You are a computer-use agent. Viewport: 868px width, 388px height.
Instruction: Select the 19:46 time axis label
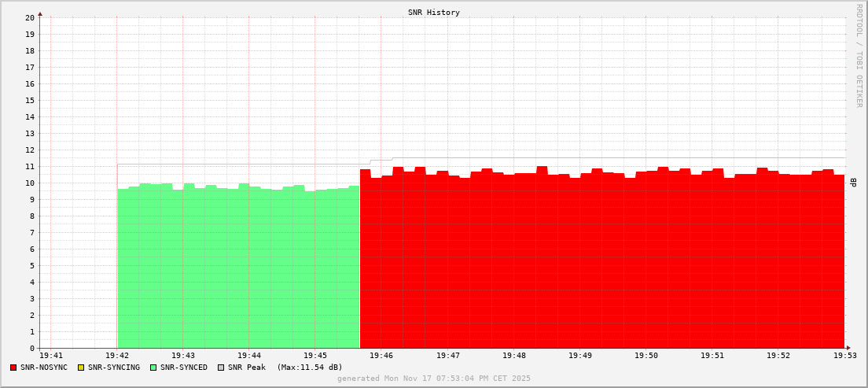tap(381, 357)
